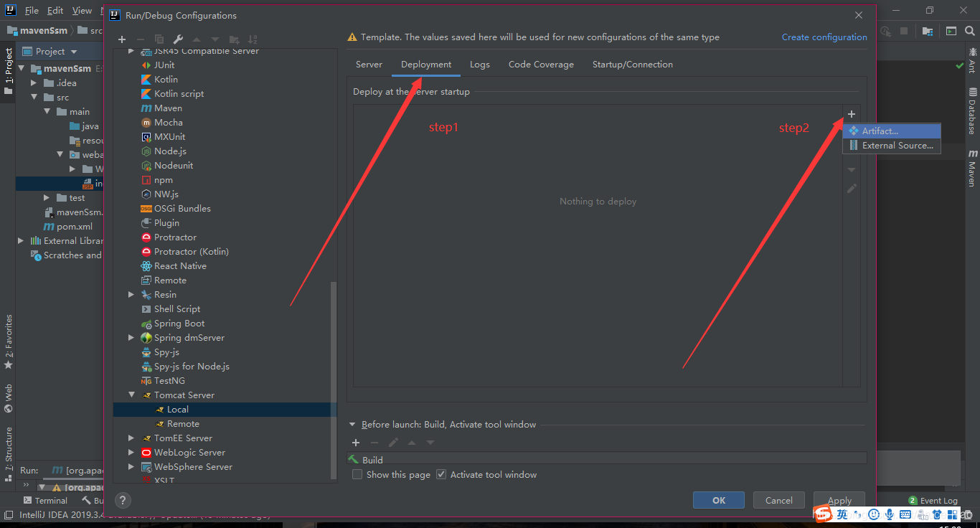
Task: Open edit templates wrench icon
Action: coord(178,39)
